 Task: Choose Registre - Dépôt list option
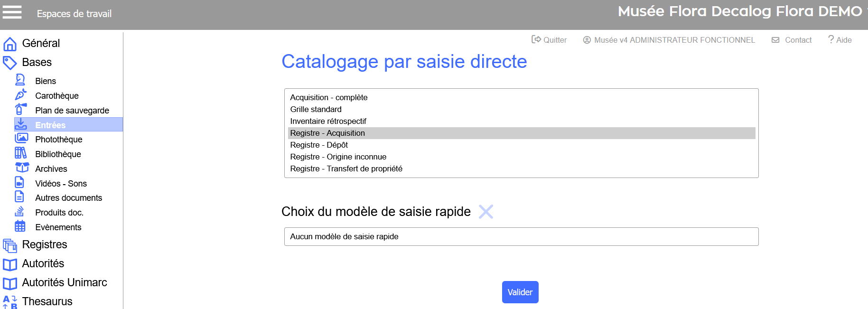point(319,145)
